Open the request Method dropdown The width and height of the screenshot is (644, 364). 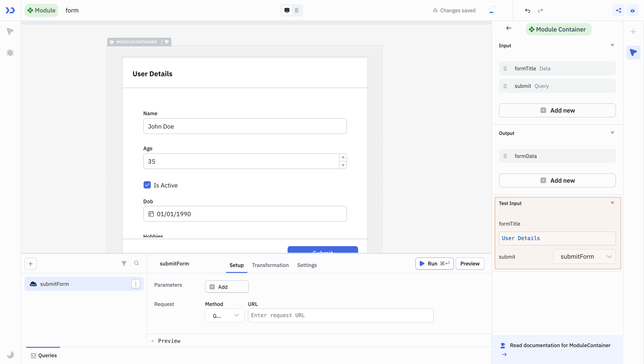225,315
